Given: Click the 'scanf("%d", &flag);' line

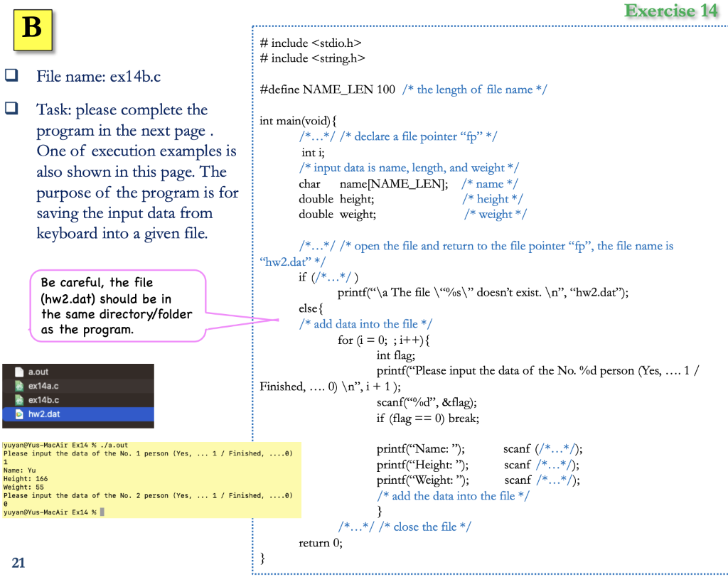Looking at the screenshot, I should point(427,402).
